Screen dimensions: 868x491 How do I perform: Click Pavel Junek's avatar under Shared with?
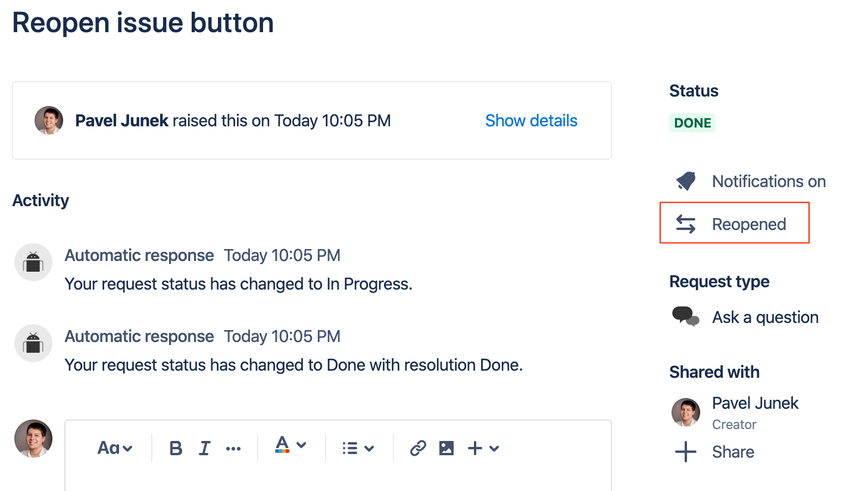(686, 412)
